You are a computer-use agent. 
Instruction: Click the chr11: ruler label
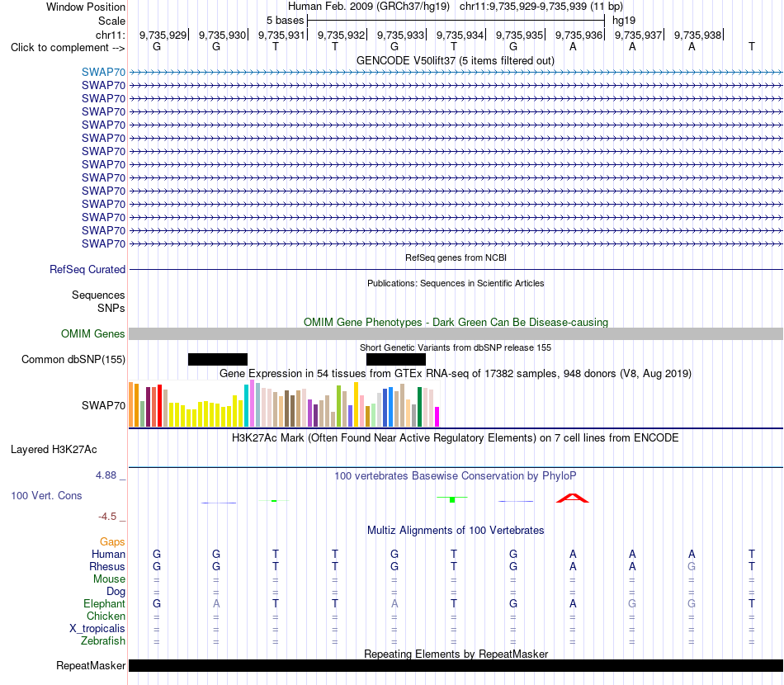coord(111,35)
